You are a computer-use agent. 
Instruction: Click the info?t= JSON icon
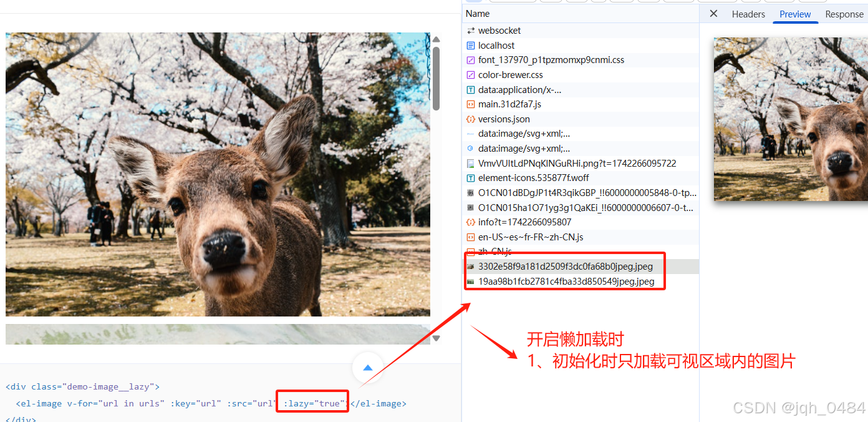point(471,222)
